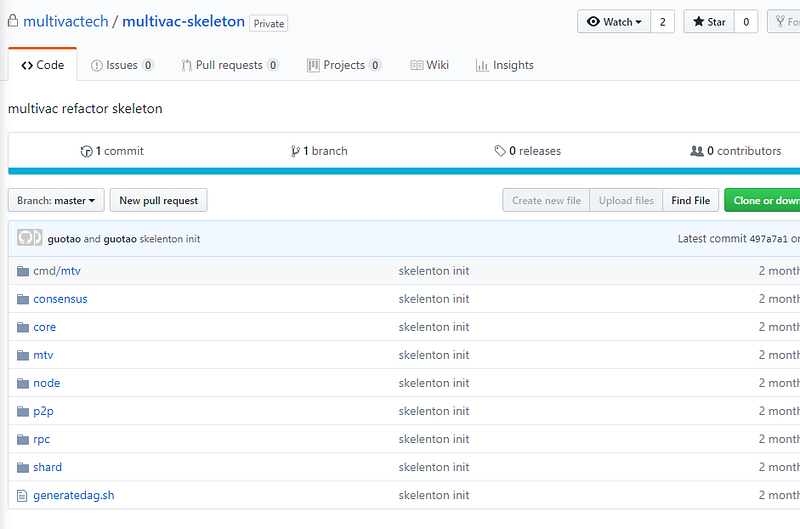Open the generatedag.sh file

73,495
